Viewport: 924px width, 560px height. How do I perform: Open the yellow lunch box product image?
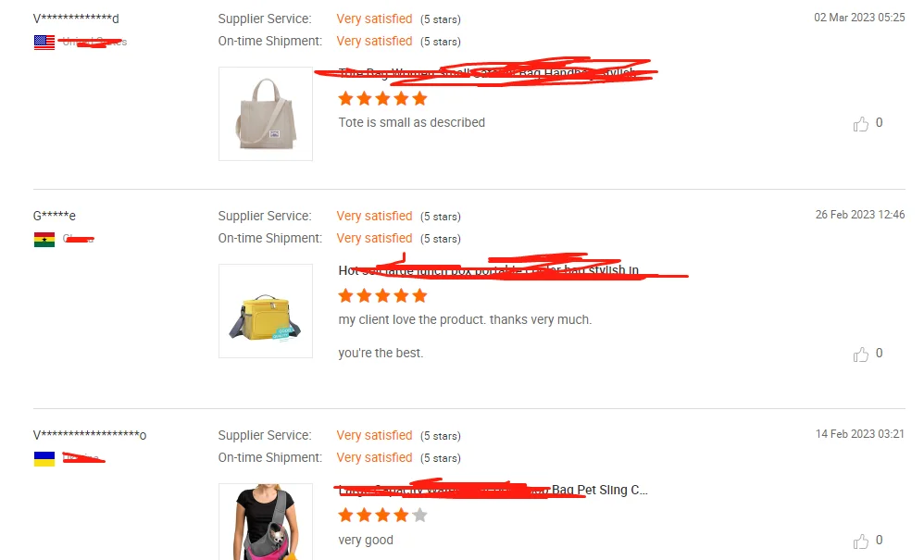(x=266, y=311)
